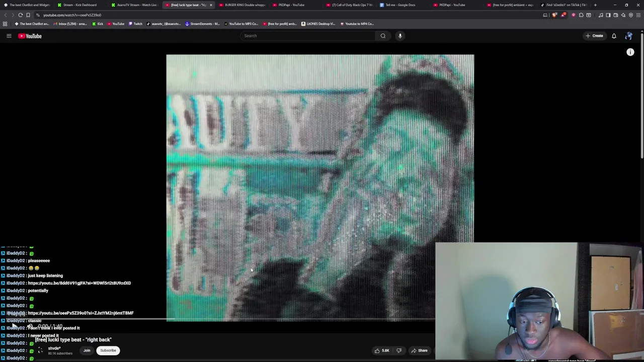The width and height of the screenshot is (644, 362).
Task: Play the video with play button
Action: (x=14, y=326)
